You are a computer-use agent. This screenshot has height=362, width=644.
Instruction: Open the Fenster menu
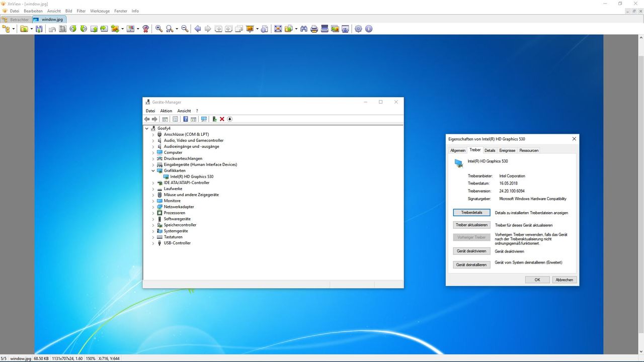121,11
